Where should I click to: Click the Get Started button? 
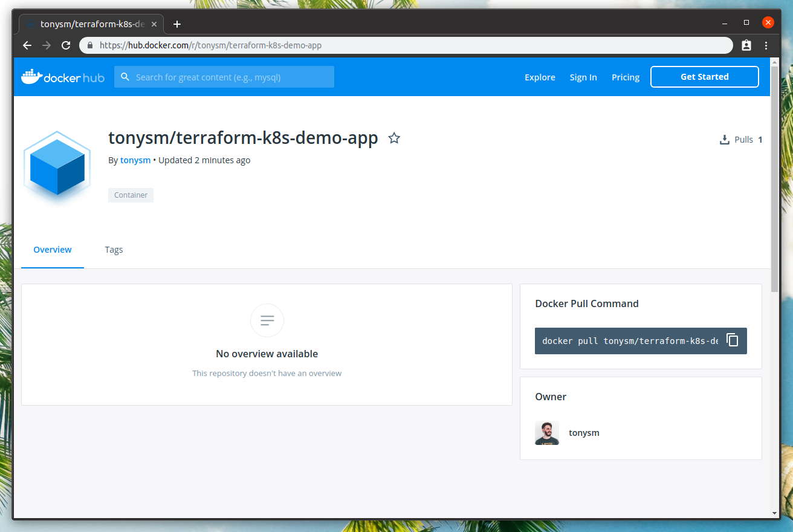coord(705,77)
